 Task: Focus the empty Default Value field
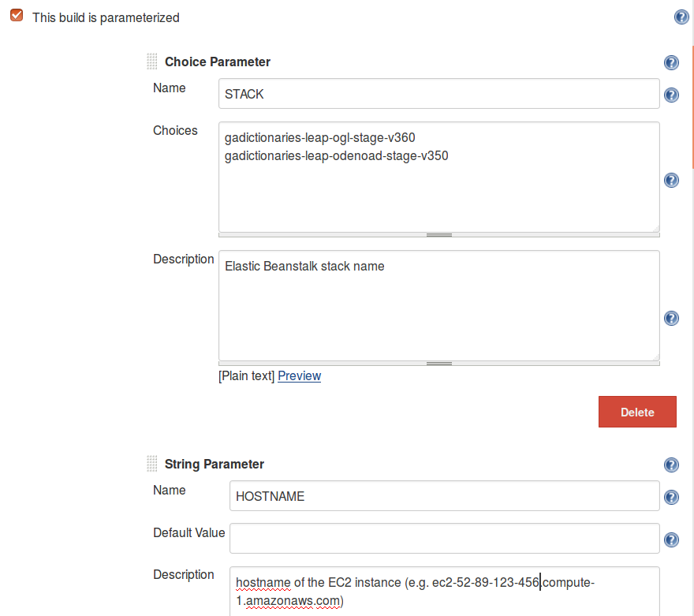tap(444, 539)
